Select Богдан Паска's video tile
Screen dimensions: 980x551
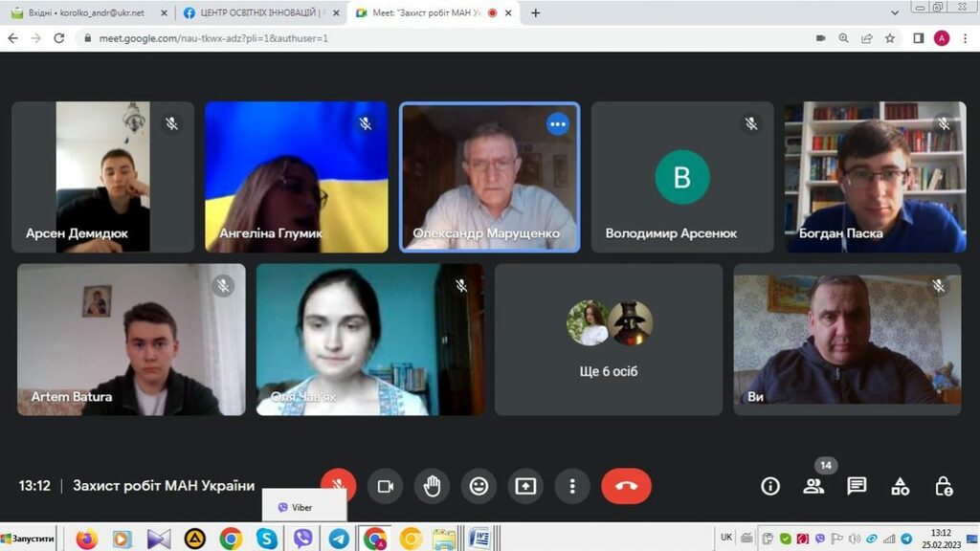tap(876, 177)
